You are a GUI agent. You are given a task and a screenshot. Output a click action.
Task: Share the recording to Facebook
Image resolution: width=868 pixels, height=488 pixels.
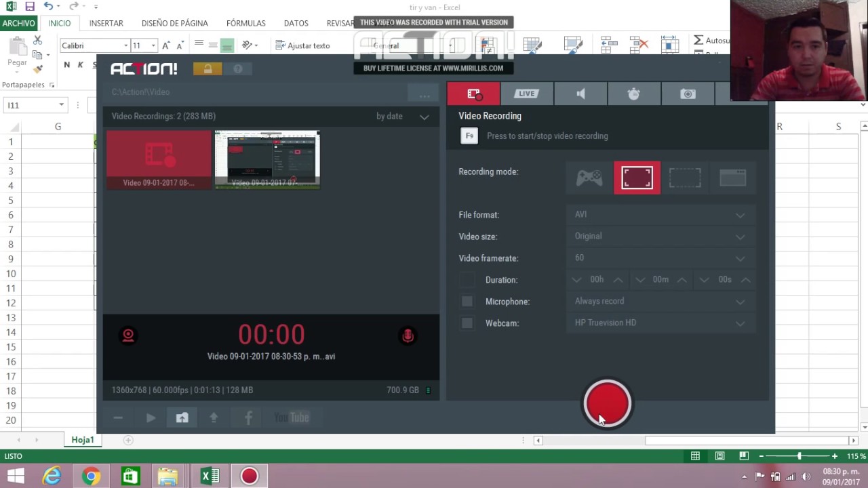[x=248, y=418]
